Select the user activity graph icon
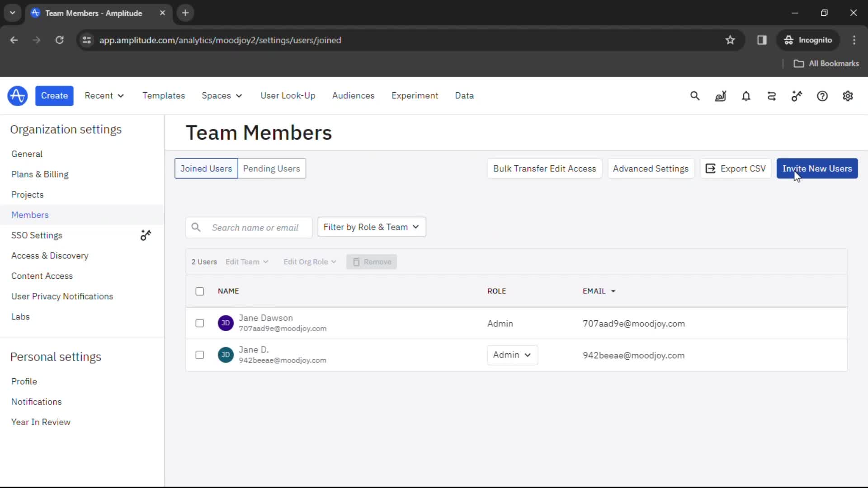This screenshot has height=488, width=868. coord(720,96)
